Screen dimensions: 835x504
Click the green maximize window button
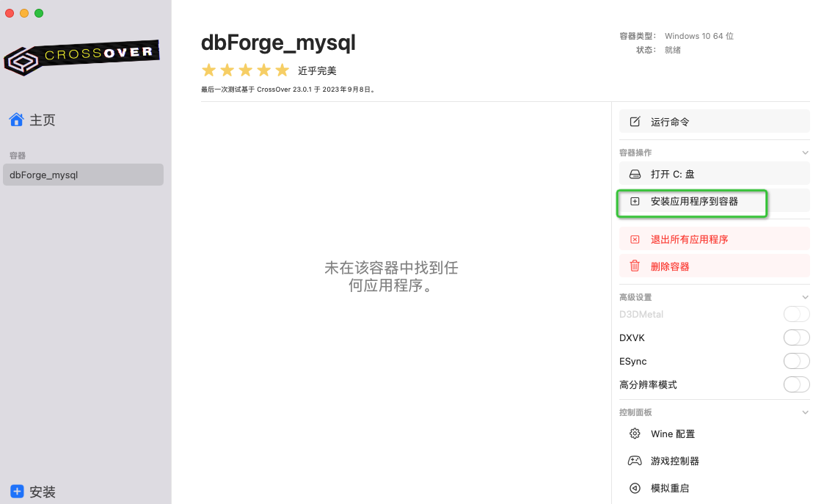pos(39,13)
